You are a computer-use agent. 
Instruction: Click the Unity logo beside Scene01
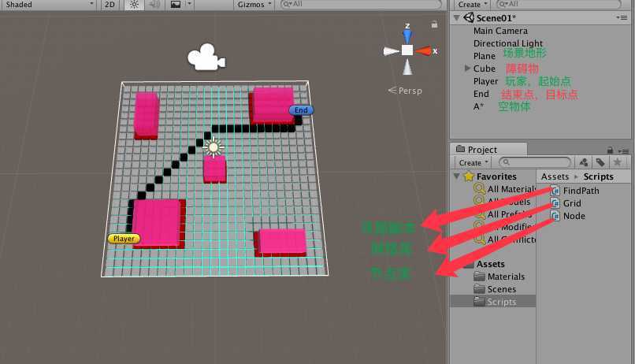469,17
